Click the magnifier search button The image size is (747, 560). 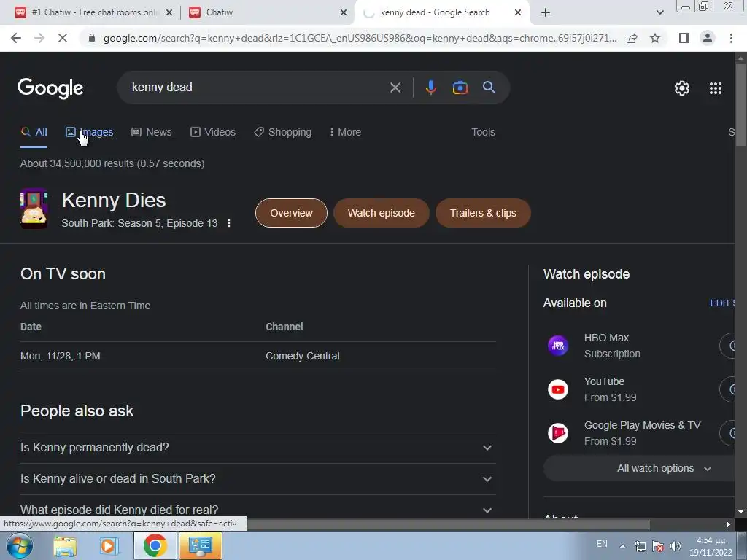click(x=489, y=87)
